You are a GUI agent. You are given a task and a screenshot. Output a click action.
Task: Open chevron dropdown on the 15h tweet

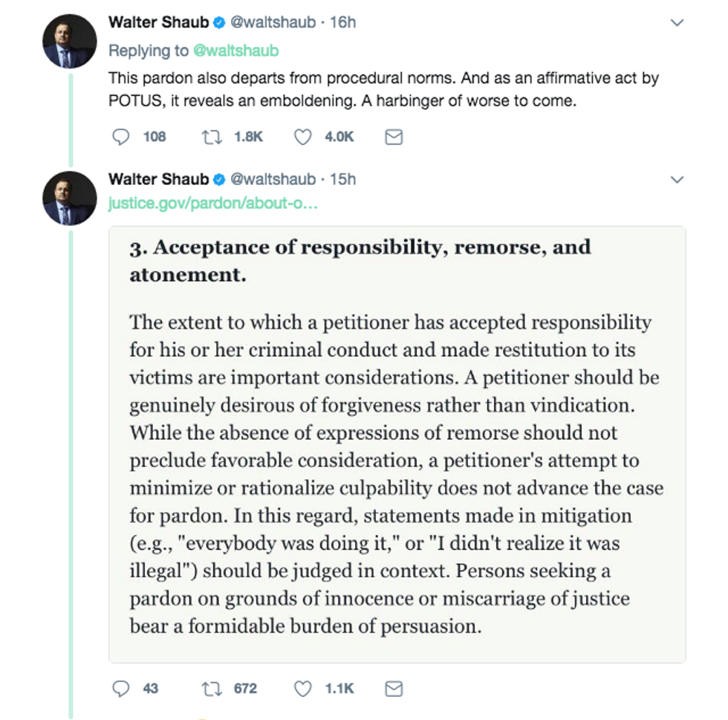coord(677,179)
